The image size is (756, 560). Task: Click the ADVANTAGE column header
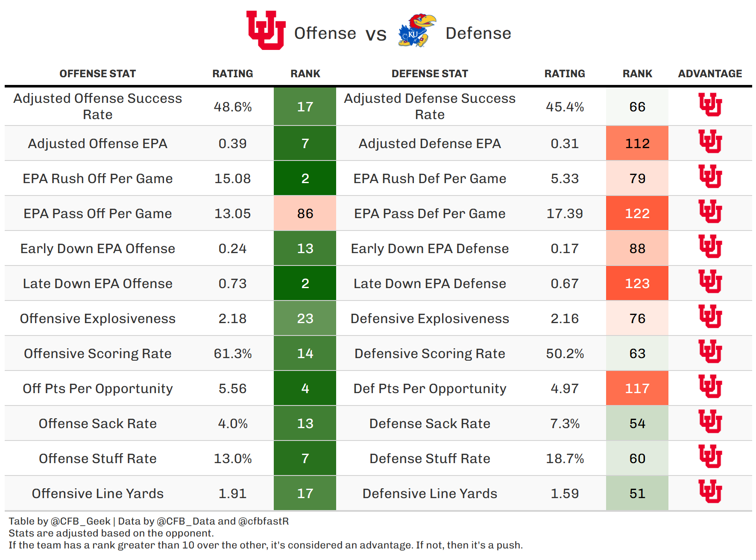tap(710, 74)
